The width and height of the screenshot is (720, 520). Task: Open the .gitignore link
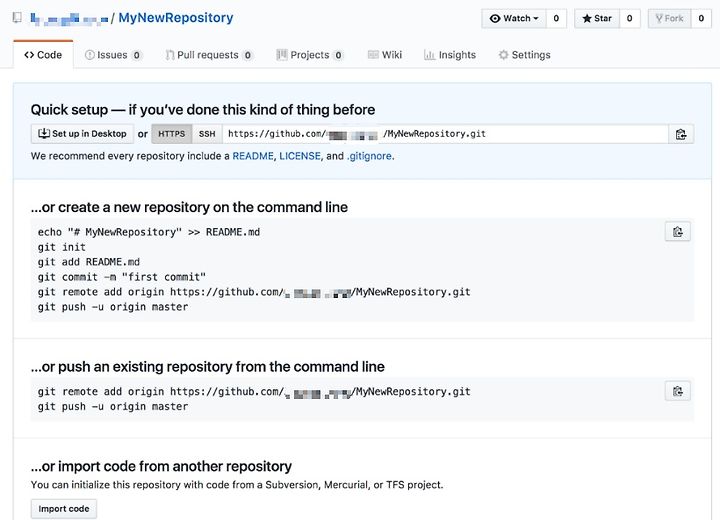pyautogui.click(x=369, y=156)
